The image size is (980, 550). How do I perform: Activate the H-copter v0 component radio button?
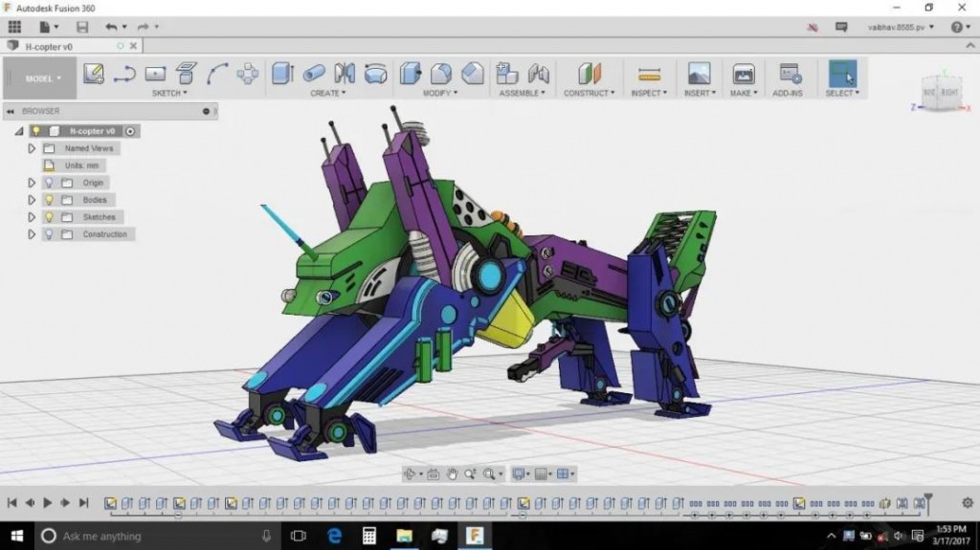[130, 131]
